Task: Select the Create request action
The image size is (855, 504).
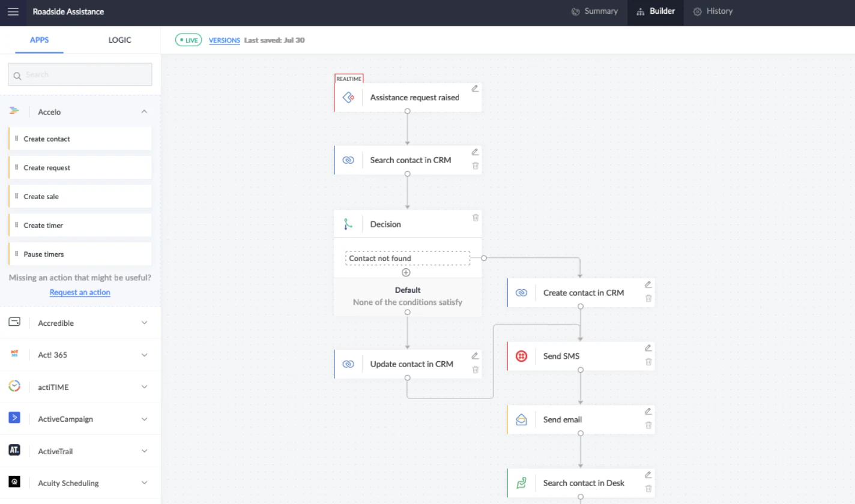Action: 80,167
